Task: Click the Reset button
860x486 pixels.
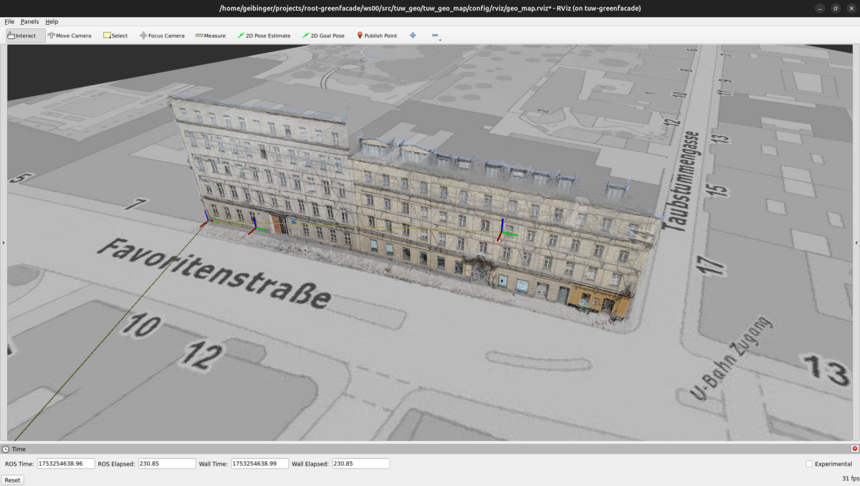Action: [x=12, y=480]
